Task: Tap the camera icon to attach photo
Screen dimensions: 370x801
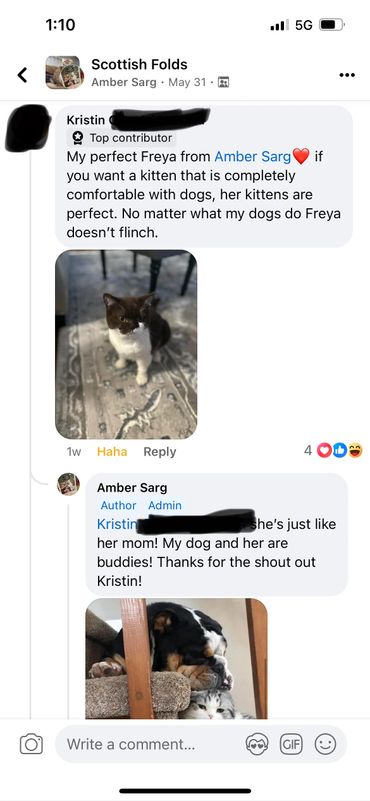Action: click(x=31, y=744)
